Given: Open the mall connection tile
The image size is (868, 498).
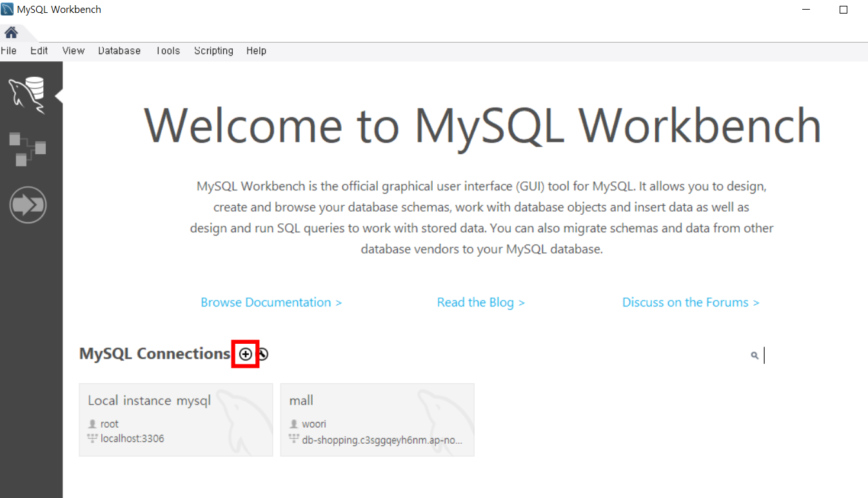Looking at the screenshot, I should (378, 420).
